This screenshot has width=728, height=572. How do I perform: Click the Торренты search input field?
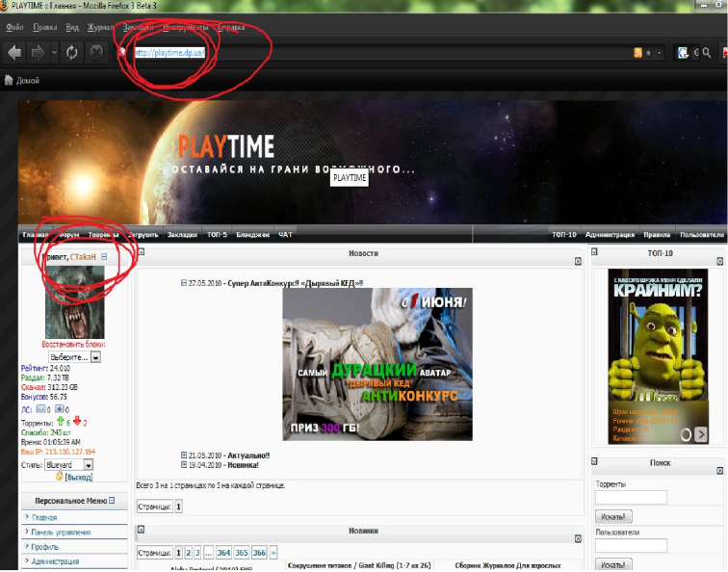(631, 497)
